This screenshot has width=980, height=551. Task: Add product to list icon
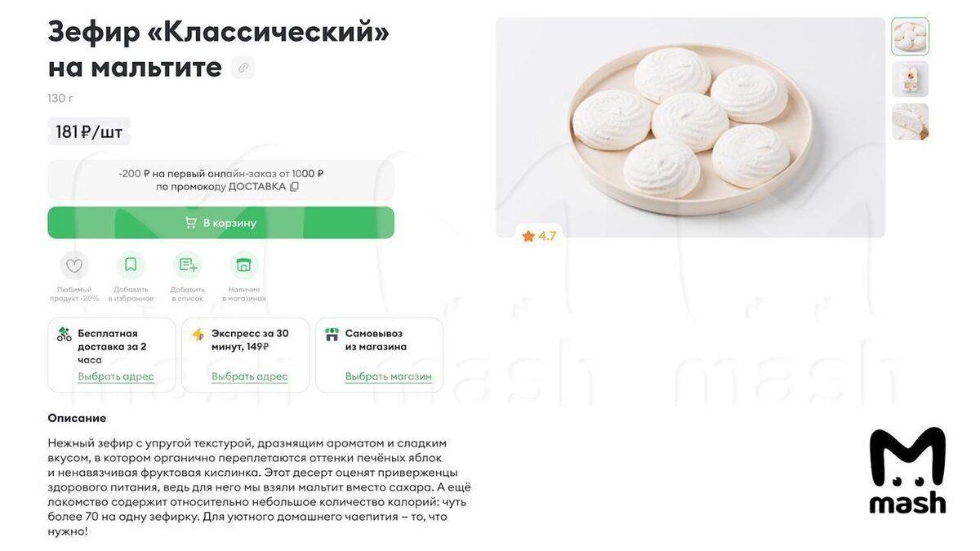point(187,265)
